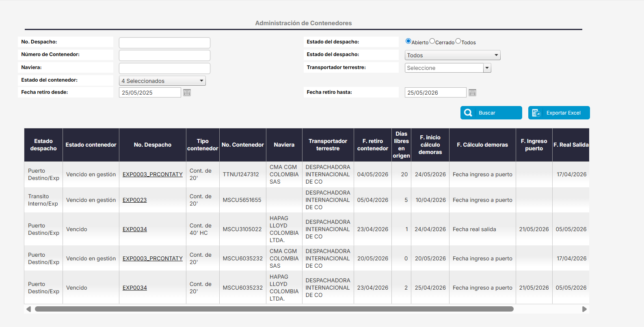
Task: Click the No. Contenedor column header
Action: (x=243, y=145)
